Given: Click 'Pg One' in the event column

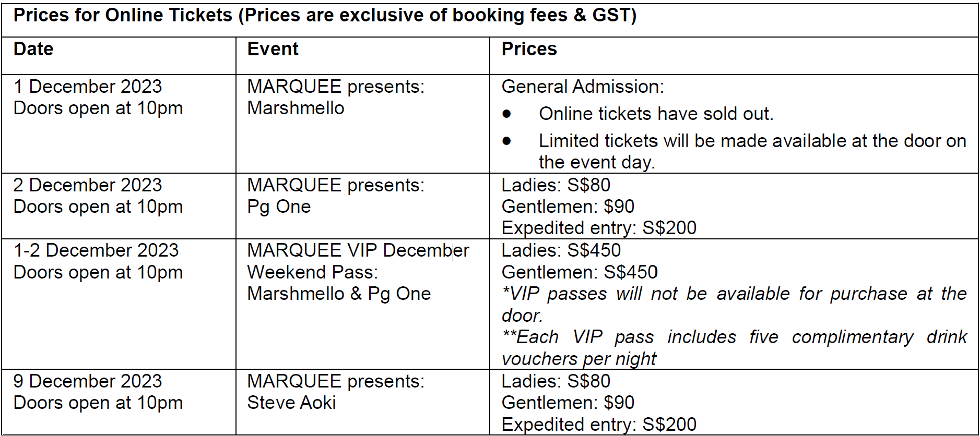Looking at the screenshot, I should (279, 207).
